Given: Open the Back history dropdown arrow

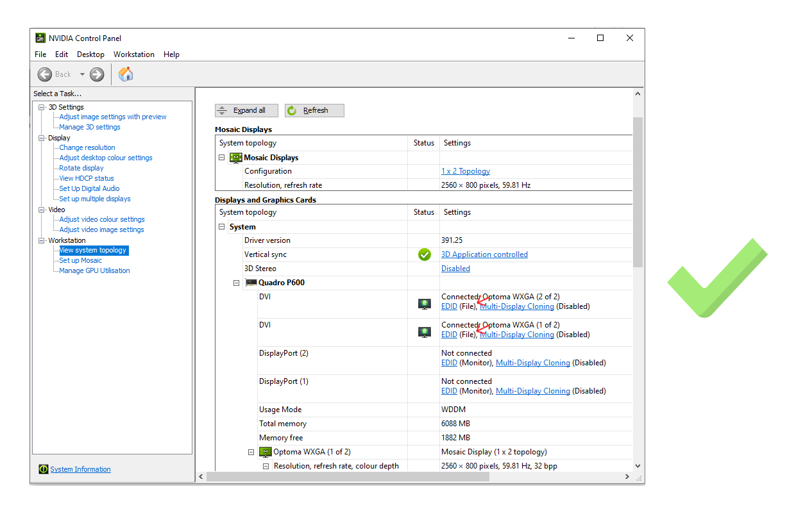Looking at the screenshot, I should coord(82,74).
